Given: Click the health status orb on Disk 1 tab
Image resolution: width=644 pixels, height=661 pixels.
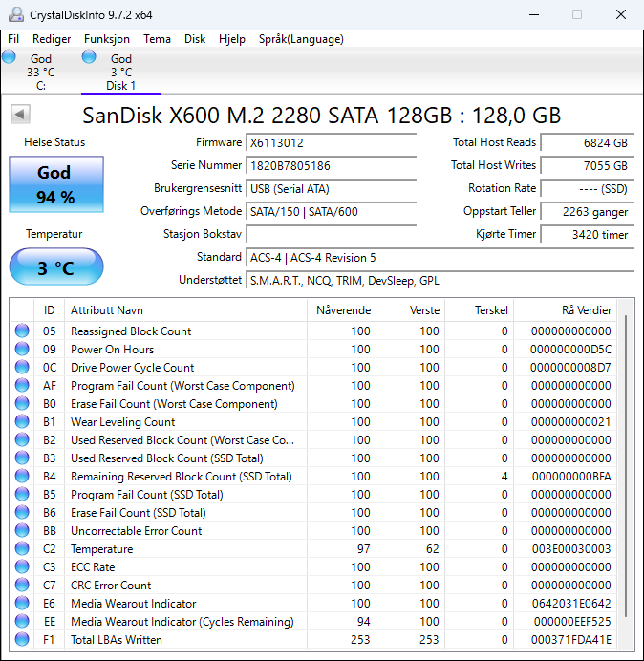Looking at the screenshot, I should 89,56.
